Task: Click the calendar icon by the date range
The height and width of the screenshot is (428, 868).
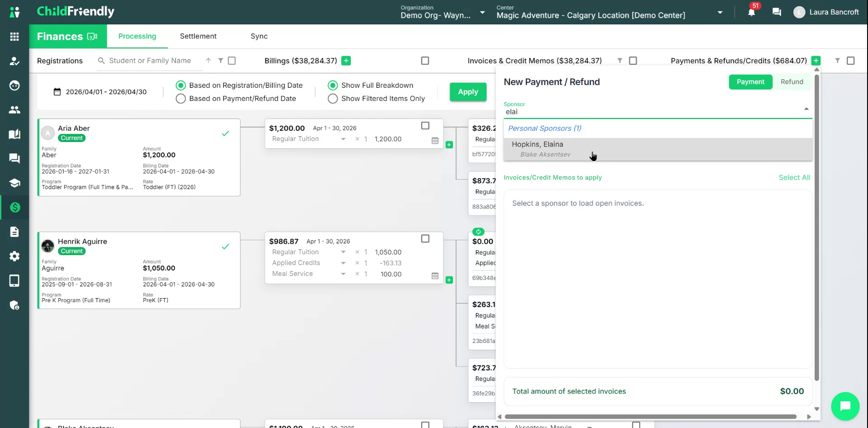Action: 57,92
